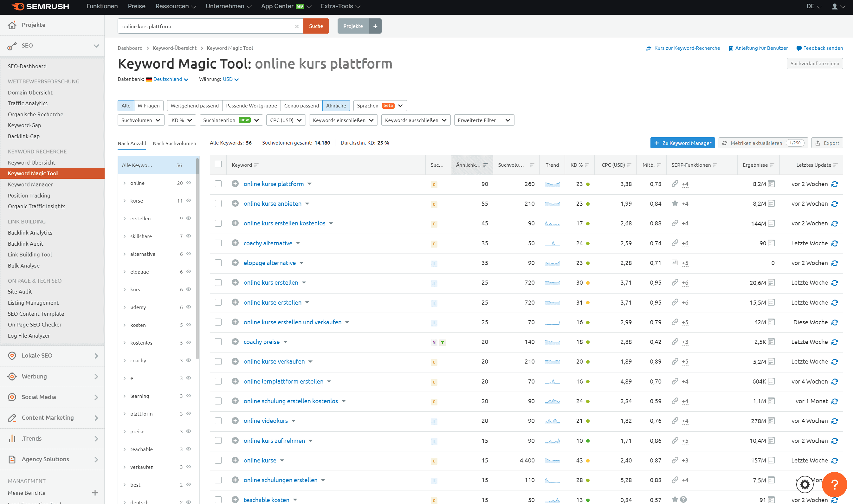Open the Extra-Tools top menu
This screenshot has height=504, width=853.
click(x=340, y=6)
